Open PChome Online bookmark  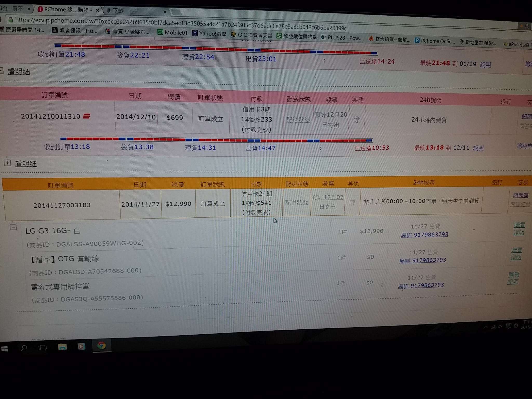click(435, 41)
